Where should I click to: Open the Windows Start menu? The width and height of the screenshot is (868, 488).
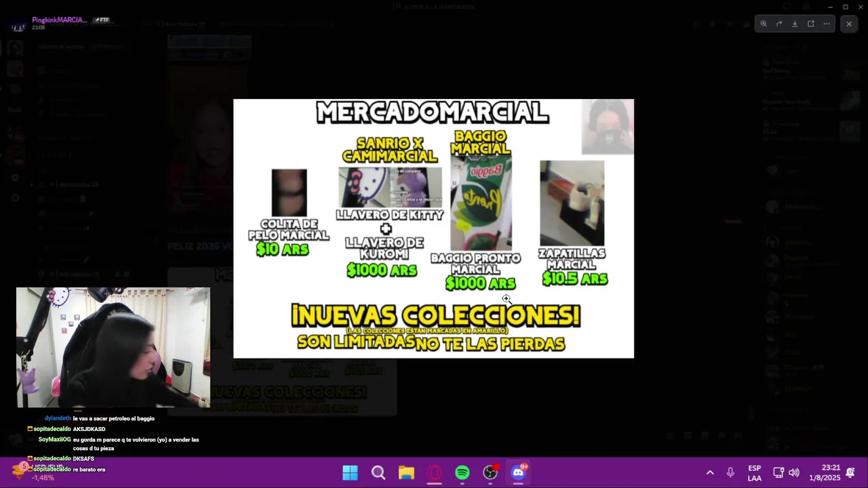[x=350, y=472]
